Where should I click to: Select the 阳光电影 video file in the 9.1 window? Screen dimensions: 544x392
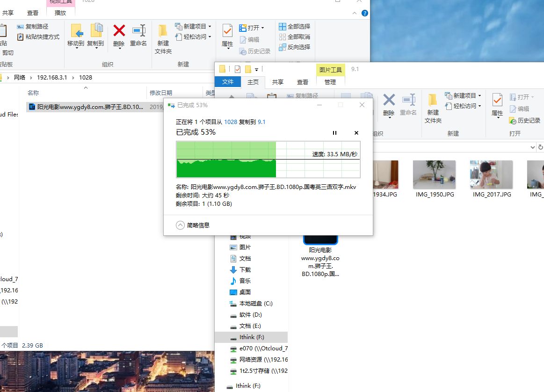coord(320,257)
